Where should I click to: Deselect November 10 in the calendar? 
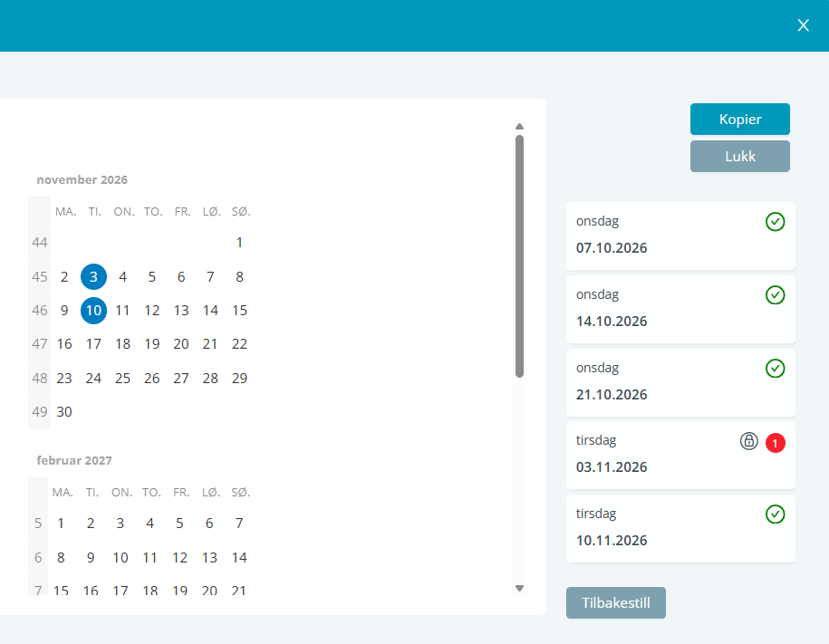93,311
